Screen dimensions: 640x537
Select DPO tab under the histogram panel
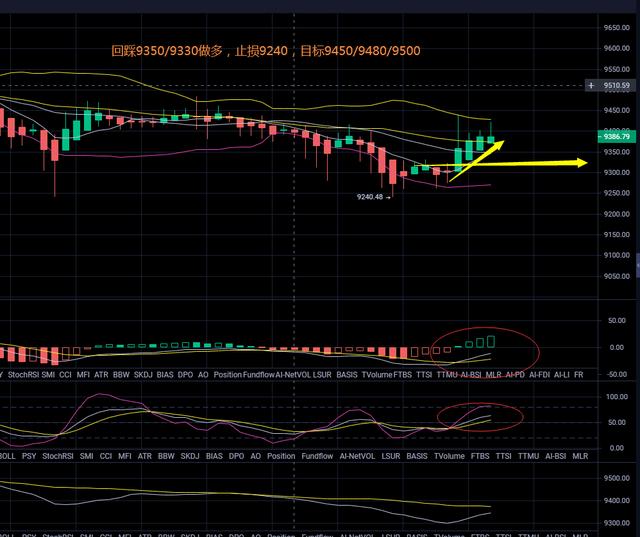185,375
